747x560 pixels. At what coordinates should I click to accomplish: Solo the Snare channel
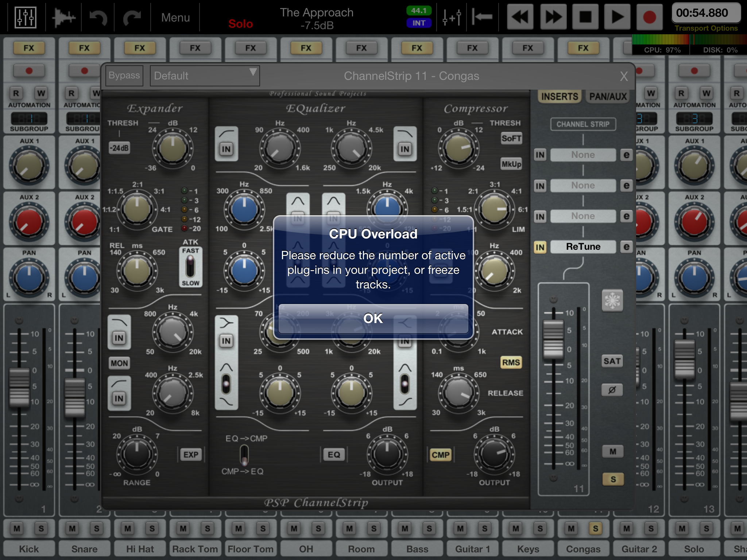[x=96, y=528]
